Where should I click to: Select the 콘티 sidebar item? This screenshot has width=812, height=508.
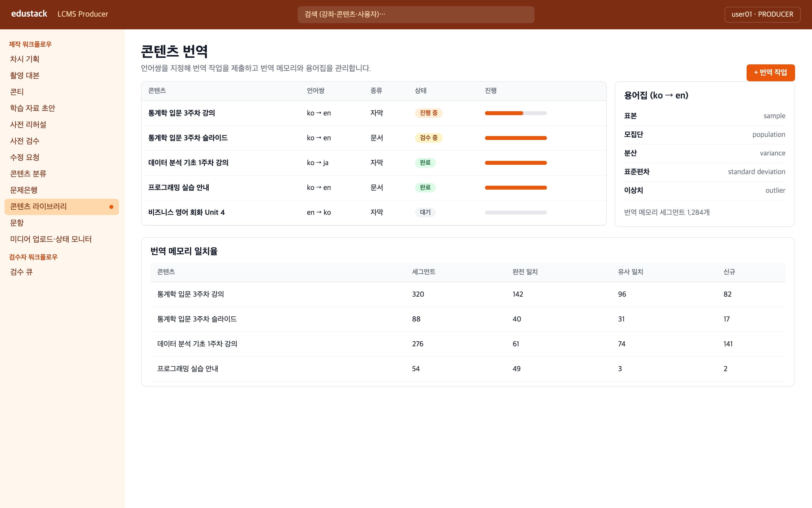pos(62,92)
